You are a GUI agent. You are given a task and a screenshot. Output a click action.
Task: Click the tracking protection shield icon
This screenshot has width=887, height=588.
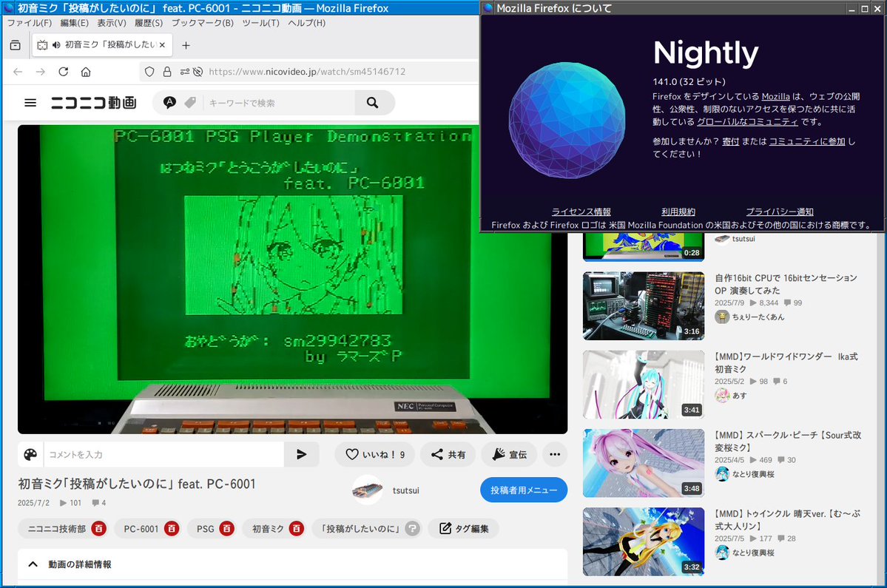click(149, 72)
